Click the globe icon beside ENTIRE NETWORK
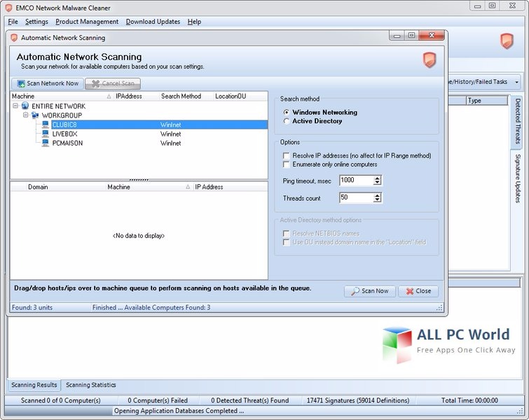The width and height of the screenshot is (529, 420). tap(25, 106)
